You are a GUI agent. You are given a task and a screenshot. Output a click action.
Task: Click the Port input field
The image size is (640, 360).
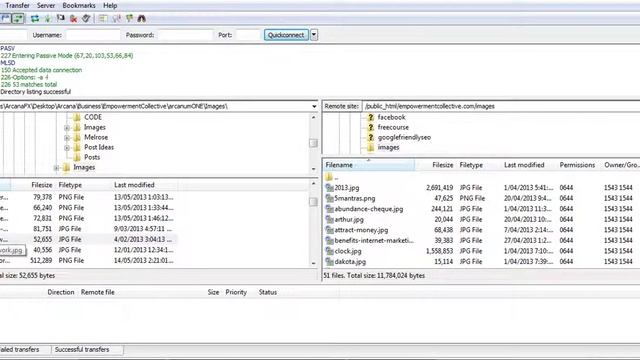(x=248, y=35)
